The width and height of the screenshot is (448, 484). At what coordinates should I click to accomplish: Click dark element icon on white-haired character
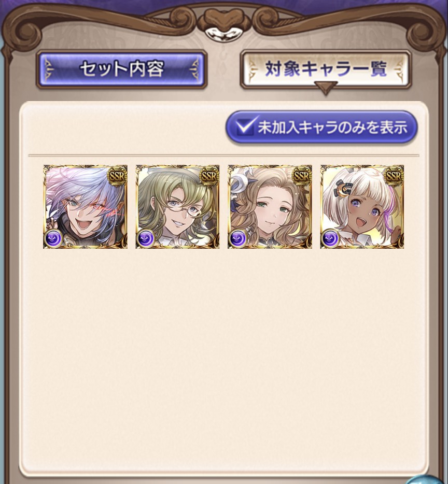pyautogui.click(x=330, y=238)
